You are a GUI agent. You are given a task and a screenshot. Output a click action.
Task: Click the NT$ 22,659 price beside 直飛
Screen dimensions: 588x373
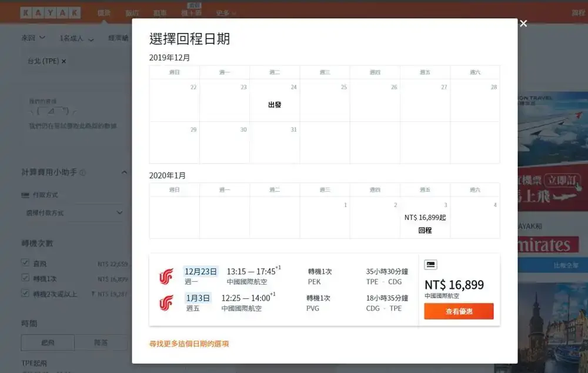coord(112,264)
